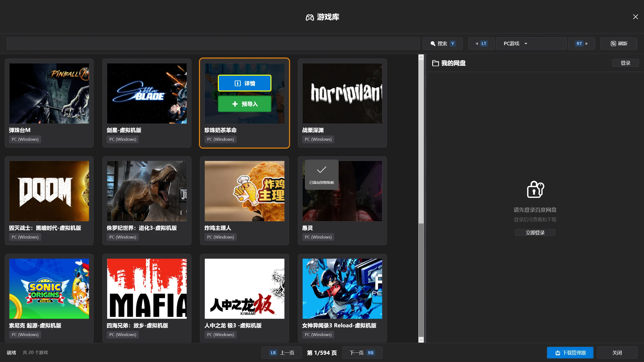
Task: Click the gamepad icon beside 游戏库 title
Action: [309, 17]
